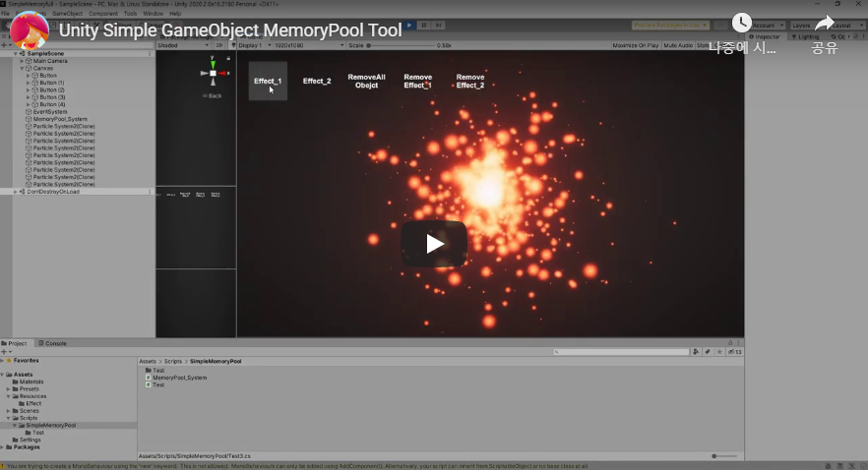Click Project panel add (+) button

[4, 352]
